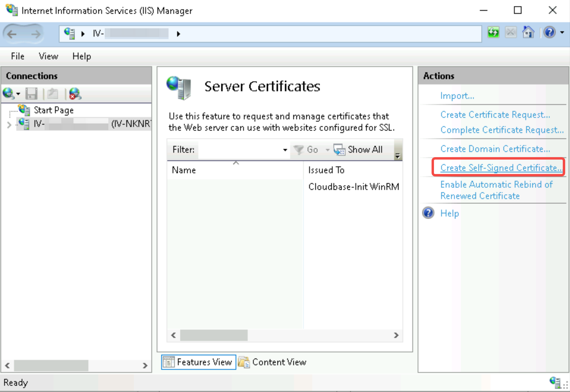This screenshot has width=570, height=392.
Task: Refresh the page with green arrows icon
Action: (493, 32)
